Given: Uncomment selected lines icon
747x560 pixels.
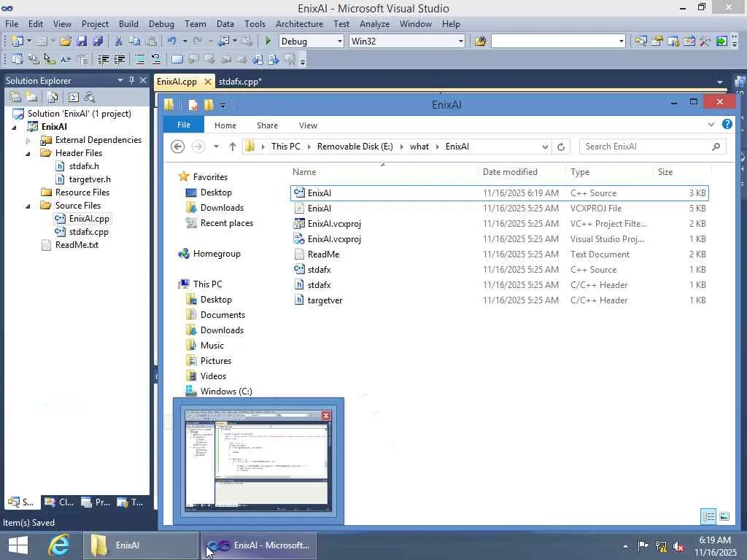Looking at the screenshot, I should coord(156,59).
